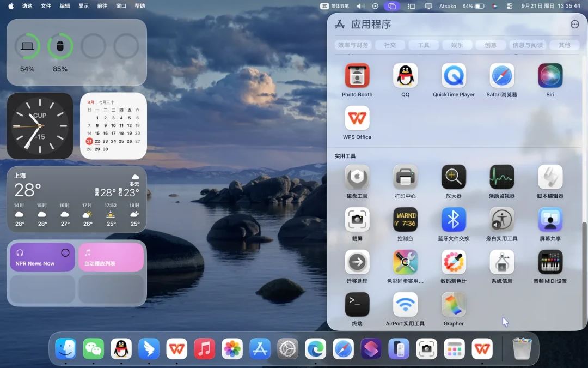
Task: Open the Trash in the Dock
Action: 522,349
